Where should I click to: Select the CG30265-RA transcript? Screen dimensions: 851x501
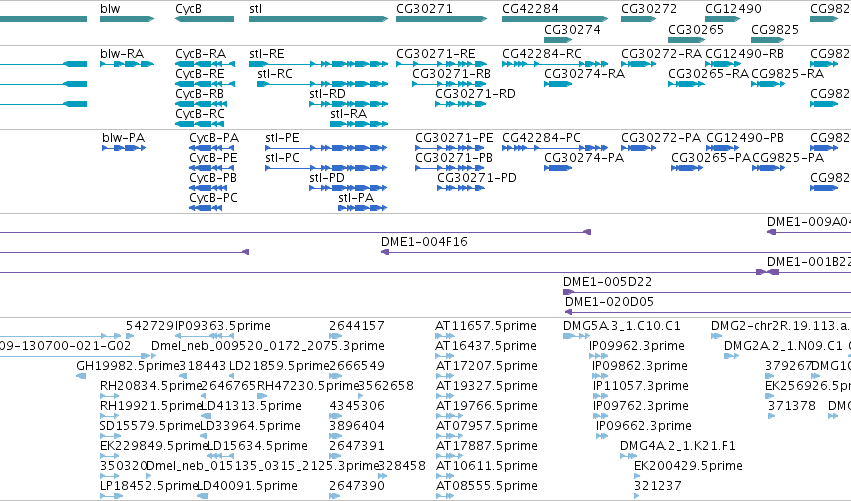pos(687,84)
